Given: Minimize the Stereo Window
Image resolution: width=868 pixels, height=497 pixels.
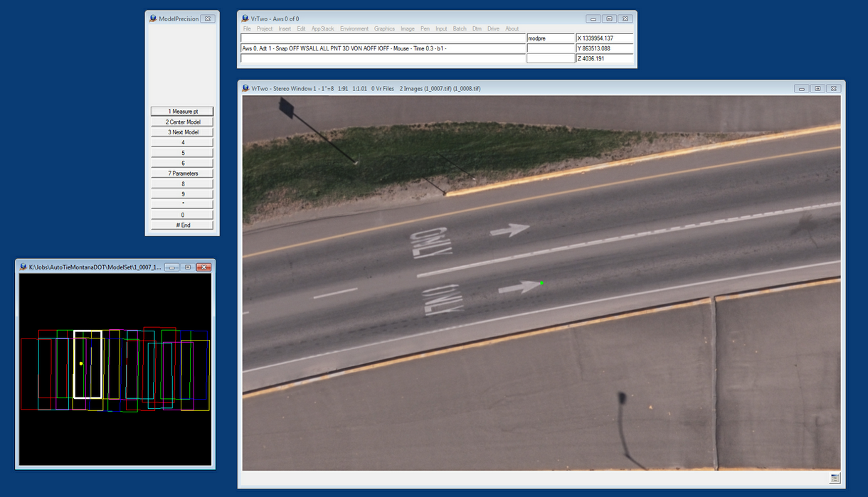Looking at the screenshot, I should point(802,88).
